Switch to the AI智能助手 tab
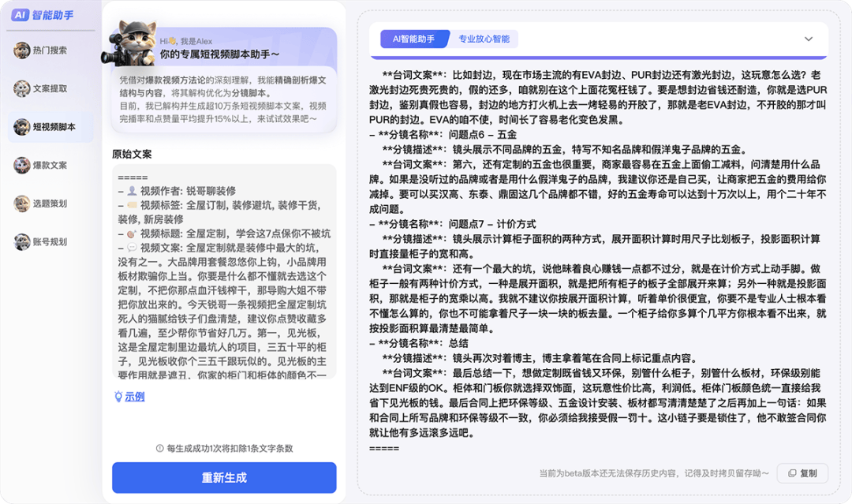This screenshot has width=852, height=504. click(x=413, y=39)
